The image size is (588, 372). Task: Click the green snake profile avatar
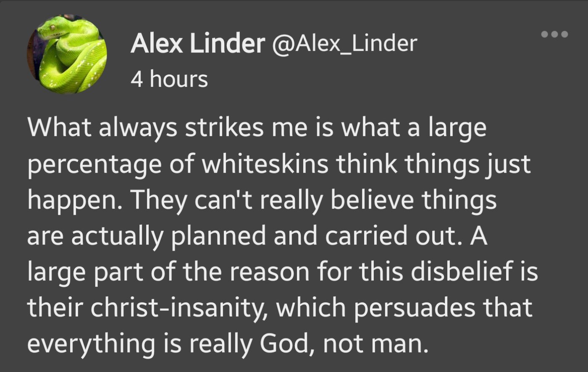[x=67, y=55]
